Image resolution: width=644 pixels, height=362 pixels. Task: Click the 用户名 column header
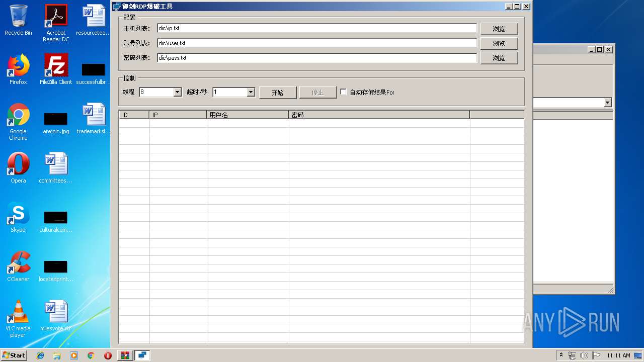click(x=248, y=115)
